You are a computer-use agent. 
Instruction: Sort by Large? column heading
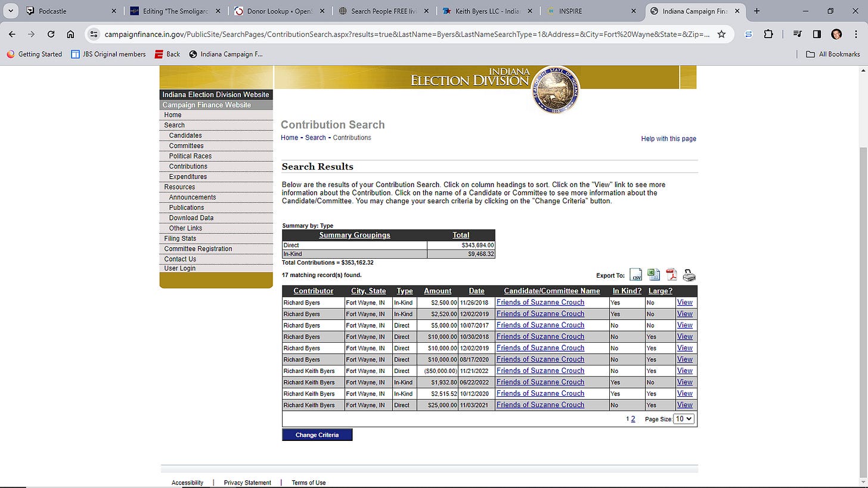659,291
